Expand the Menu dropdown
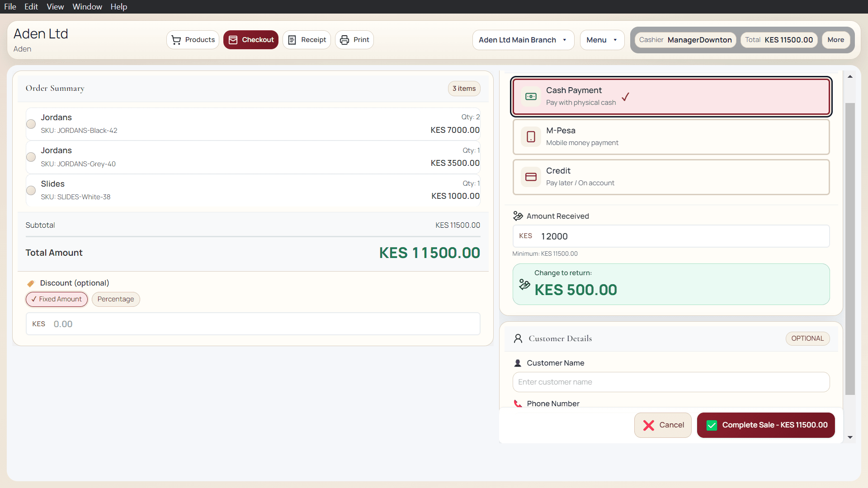Screen dimensions: 868x488 coord(602,40)
